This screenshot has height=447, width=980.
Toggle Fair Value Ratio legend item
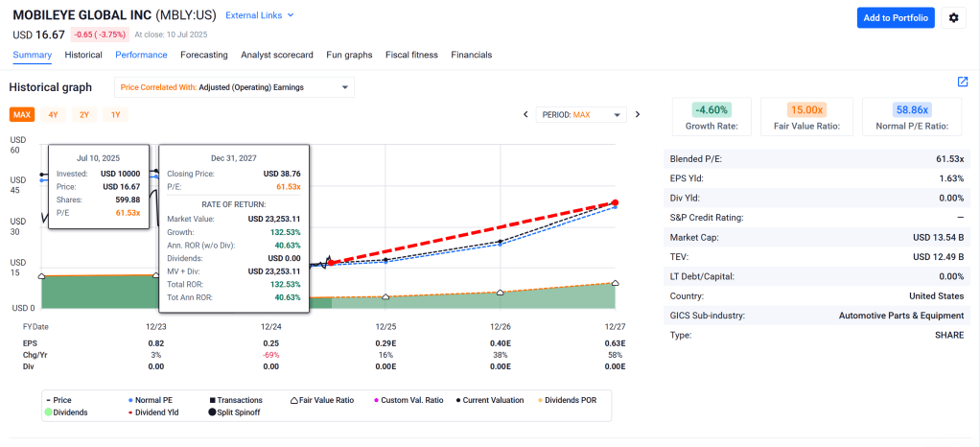(x=328, y=400)
